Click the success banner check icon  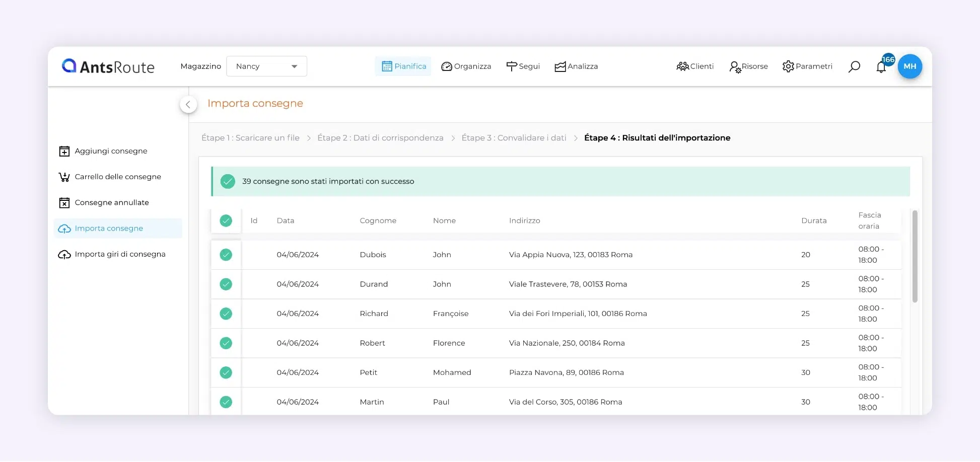click(228, 182)
